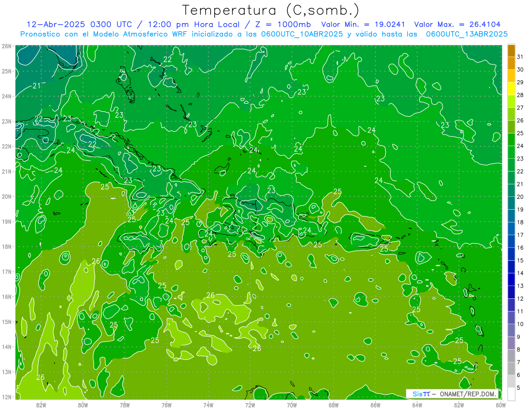Screen dimensions: 532x411
Task: Click the '22N' latitude axis label
Action: pyautogui.click(x=7, y=146)
